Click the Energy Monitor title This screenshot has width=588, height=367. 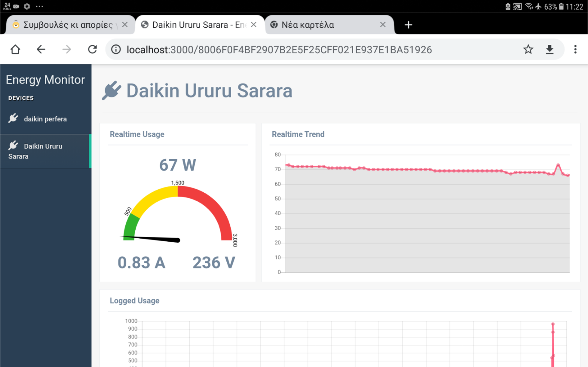(x=45, y=80)
